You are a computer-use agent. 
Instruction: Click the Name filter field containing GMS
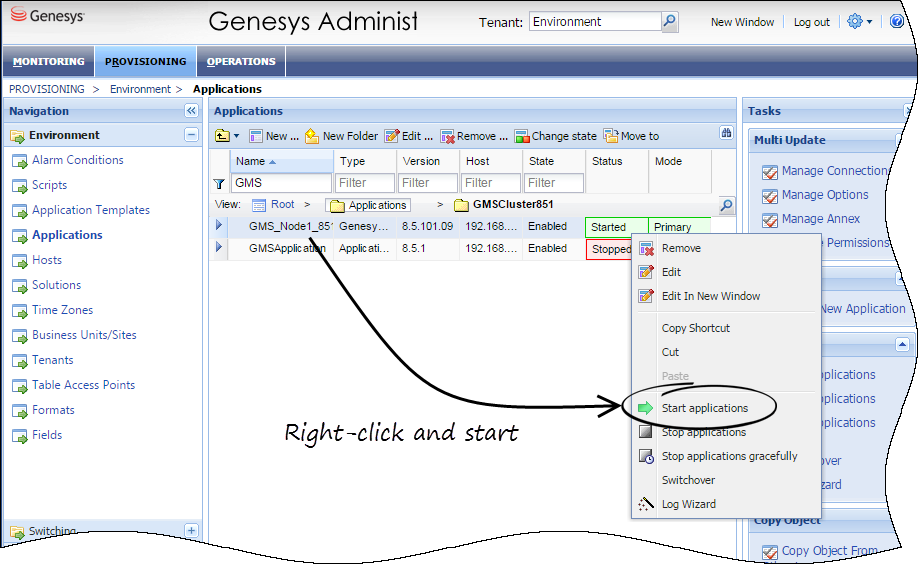(x=281, y=183)
